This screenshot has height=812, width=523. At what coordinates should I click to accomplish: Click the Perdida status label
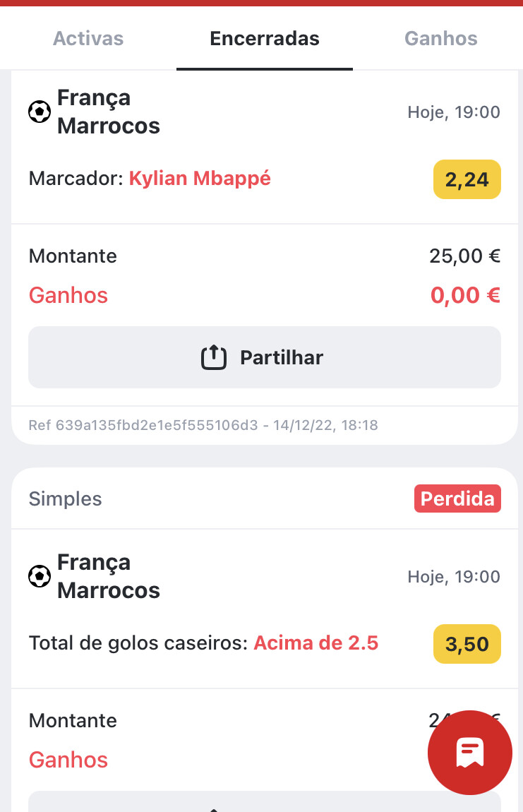[457, 498]
